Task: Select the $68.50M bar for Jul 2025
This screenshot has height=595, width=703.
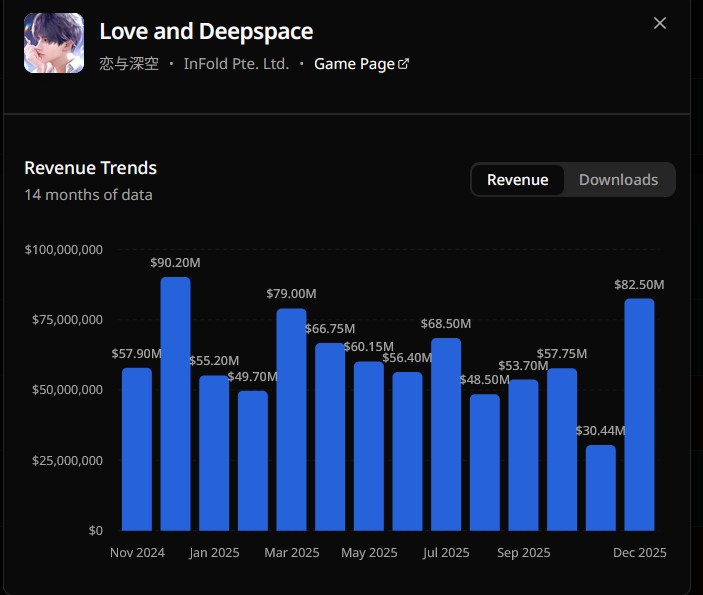Action: [446, 434]
